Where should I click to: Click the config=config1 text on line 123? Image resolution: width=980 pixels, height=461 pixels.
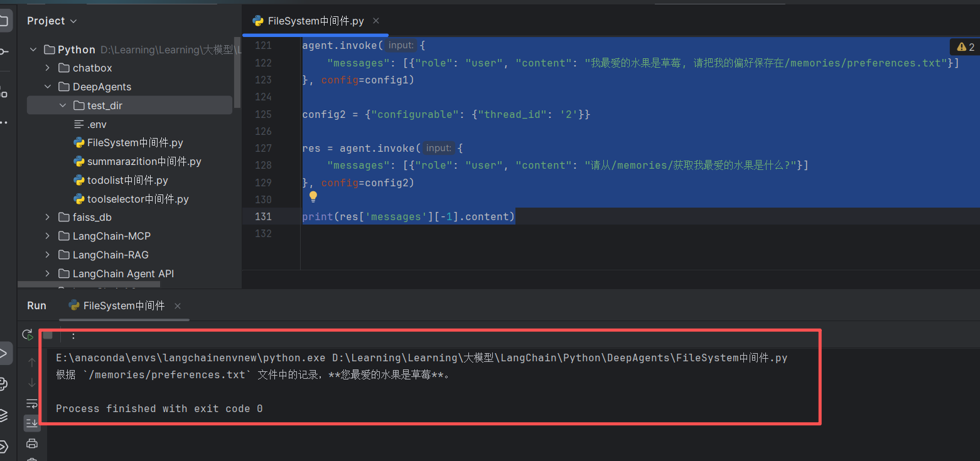(368, 80)
